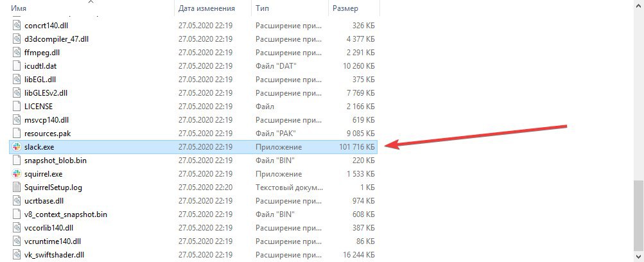The image size is (644, 262).
Task: Click the msvcp140.dll file icon
Action: click(x=17, y=120)
